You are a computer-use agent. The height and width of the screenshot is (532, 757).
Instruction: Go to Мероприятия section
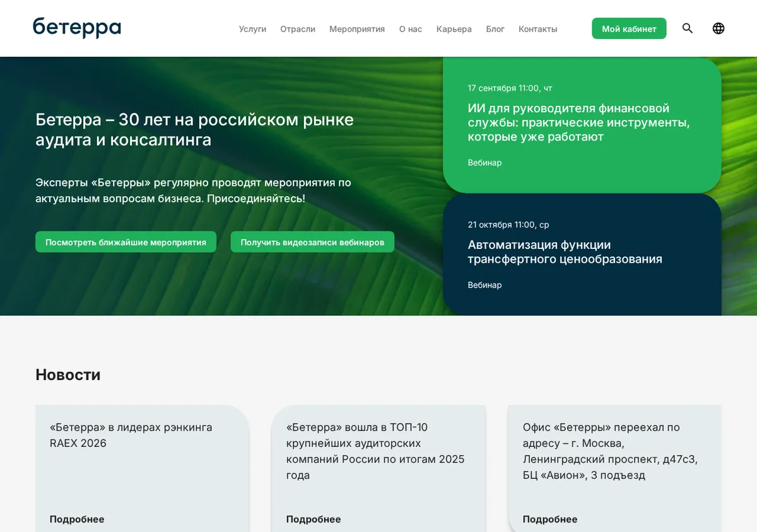pyautogui.click(x=357, y=29)
